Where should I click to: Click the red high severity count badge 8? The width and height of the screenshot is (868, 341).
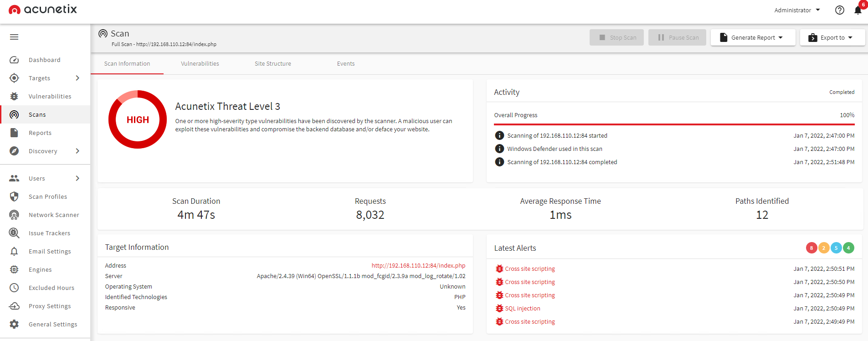(x=812, y=248)
